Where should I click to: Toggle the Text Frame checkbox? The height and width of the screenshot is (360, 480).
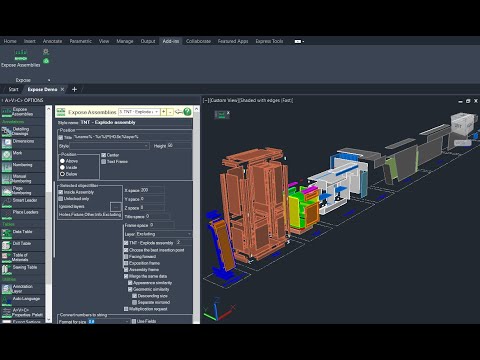(x=104, y=162)
